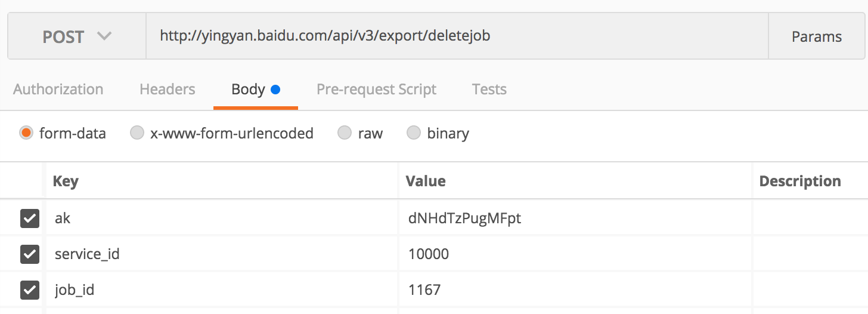Select the form-data radio option
Image resolution: width=868 pixels, height=314 pixels.
tap(26, 133)
